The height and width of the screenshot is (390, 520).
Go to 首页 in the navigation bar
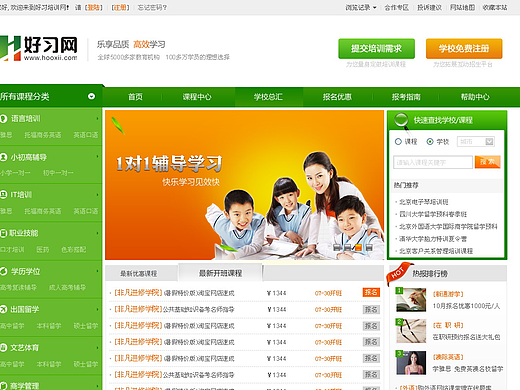(135, 97)
